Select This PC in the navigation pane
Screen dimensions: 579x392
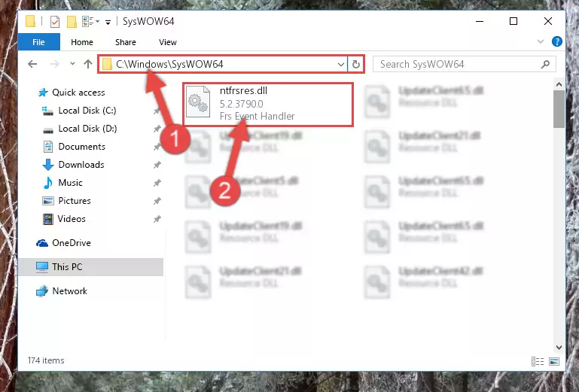(x=90, y=267)
